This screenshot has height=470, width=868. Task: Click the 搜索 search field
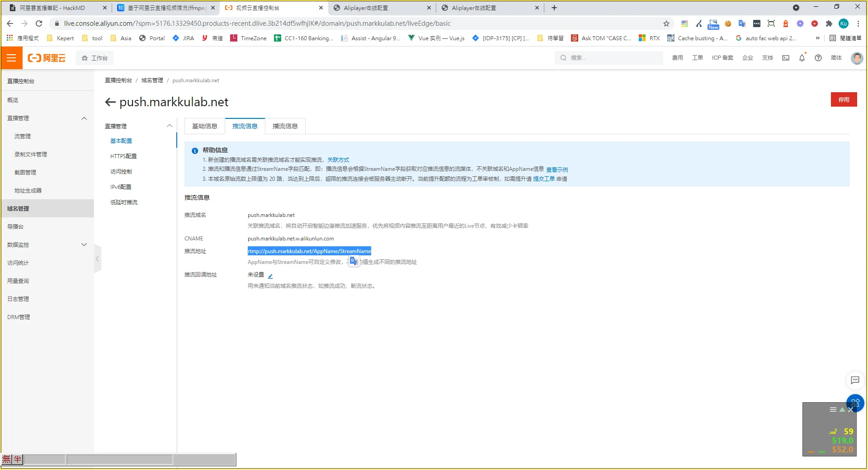coord(610,58)
